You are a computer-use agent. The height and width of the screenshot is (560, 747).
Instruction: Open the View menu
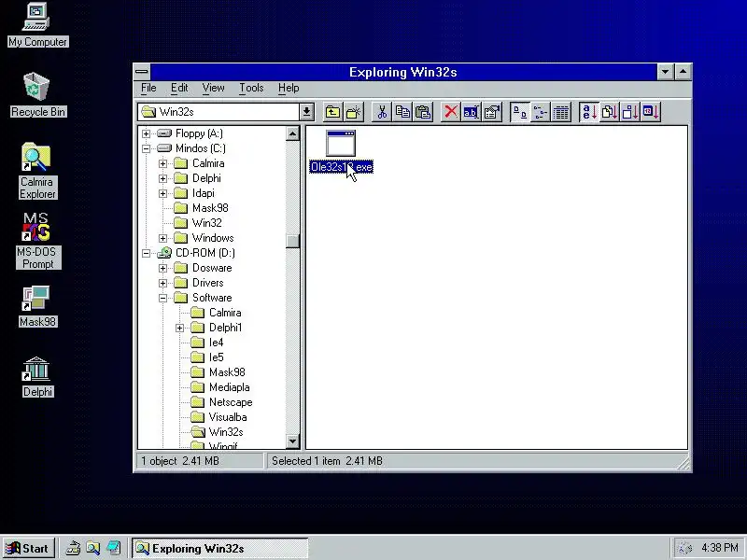[213, 88]
